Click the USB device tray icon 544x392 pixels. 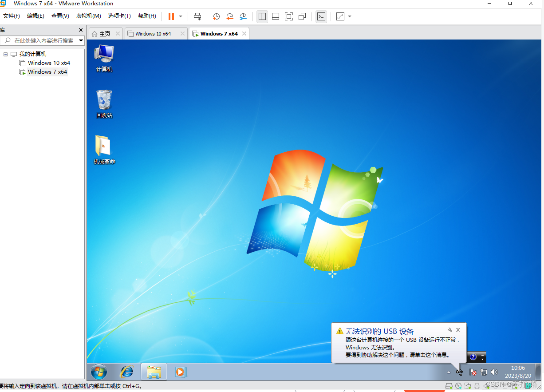point(460,372)
